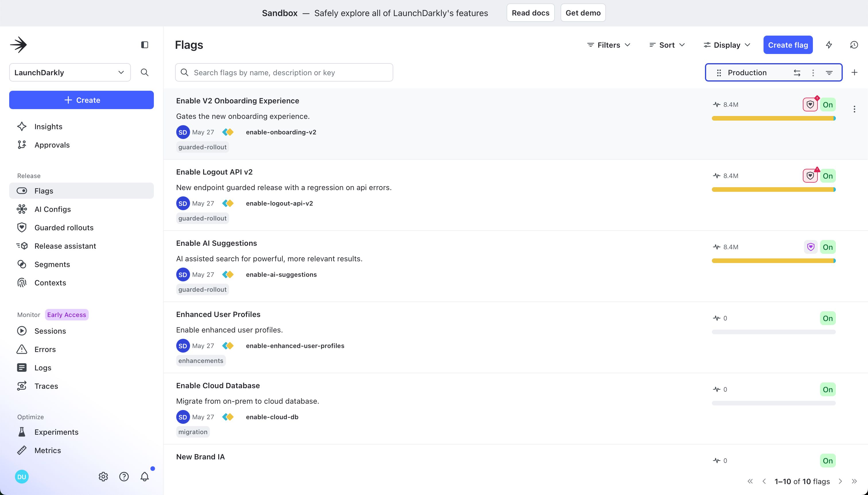Open the Sort dropdown
868x495 pixels.
[667, 45]
